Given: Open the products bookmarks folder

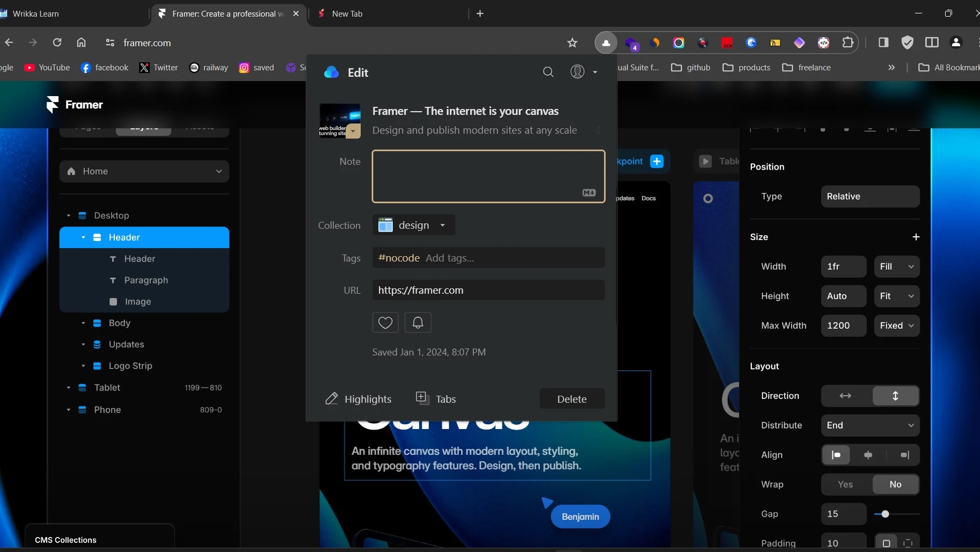Looking at the screenshot, I should point(747,68).
